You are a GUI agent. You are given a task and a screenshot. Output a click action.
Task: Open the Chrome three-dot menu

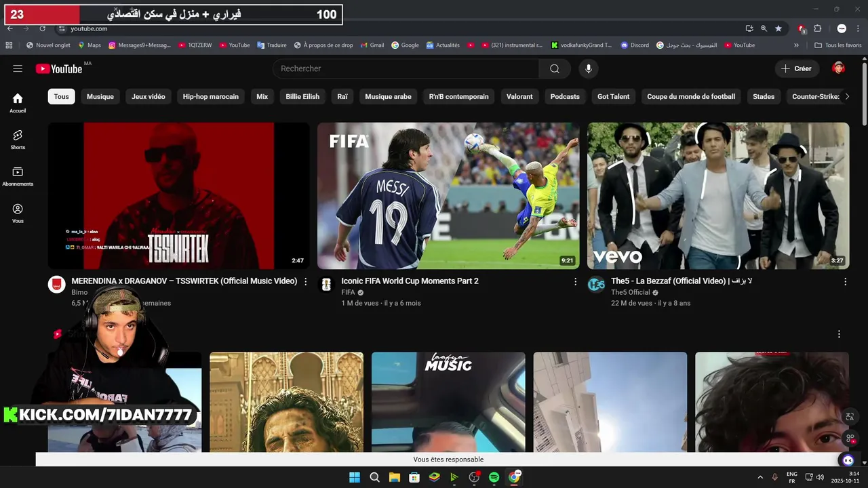coord(858,28)
